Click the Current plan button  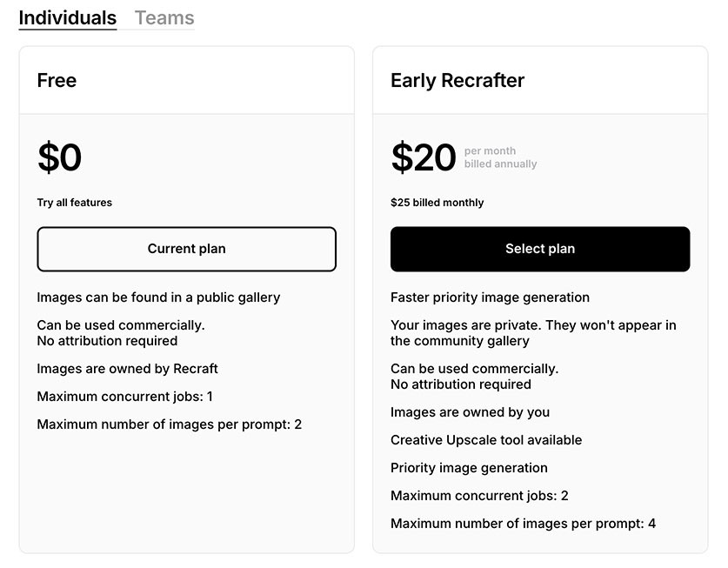coord(186,249)
